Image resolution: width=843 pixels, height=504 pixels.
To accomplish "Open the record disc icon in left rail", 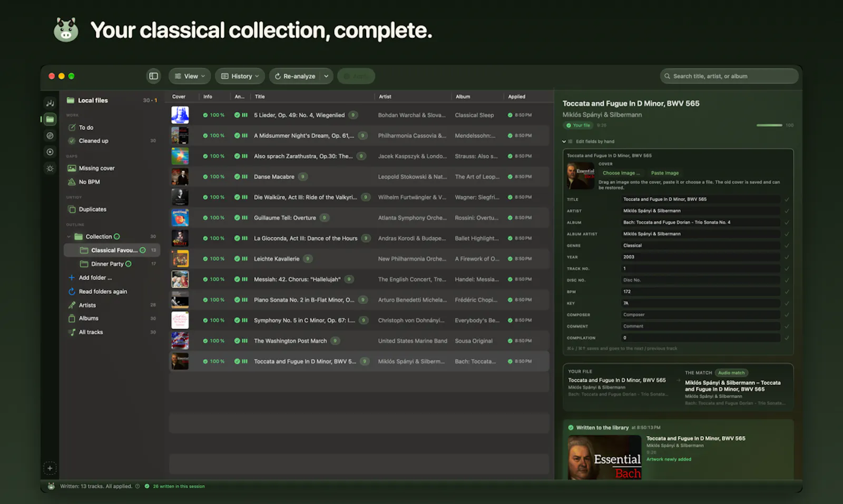I will click(x=50, y=152).
